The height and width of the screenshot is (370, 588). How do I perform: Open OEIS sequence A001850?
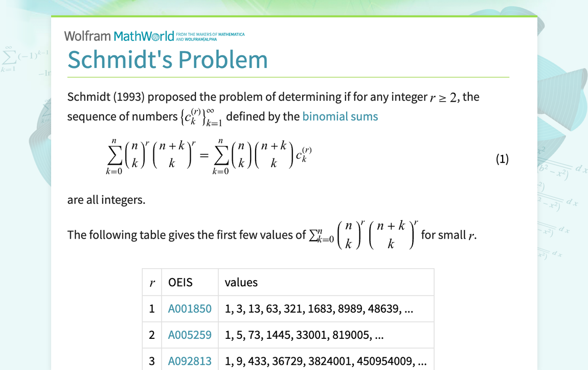point(189,309)
